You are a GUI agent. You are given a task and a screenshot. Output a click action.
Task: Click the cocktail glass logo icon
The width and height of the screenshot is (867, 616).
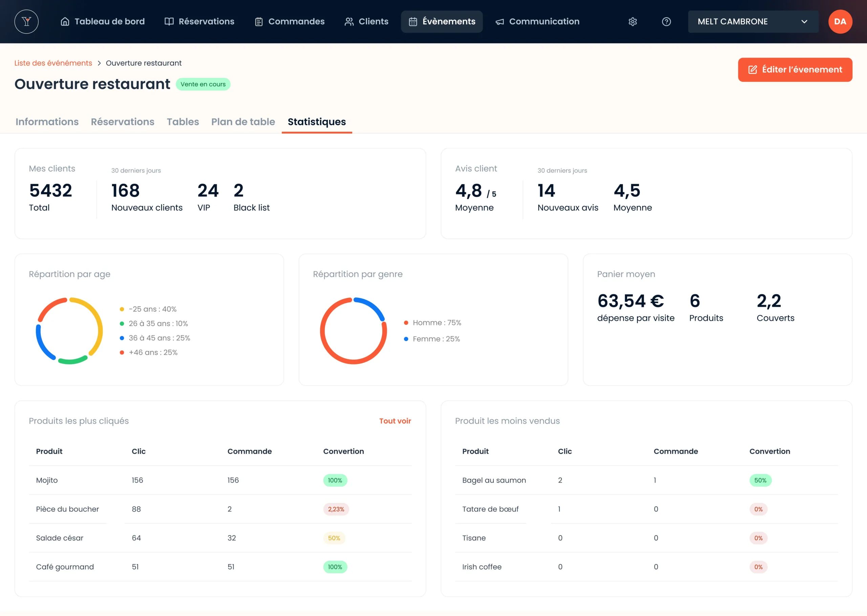click(x=26, y=22)
